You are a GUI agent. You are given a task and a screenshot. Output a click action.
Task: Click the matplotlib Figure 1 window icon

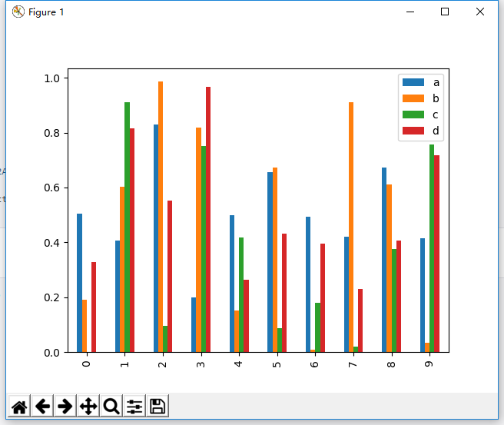[18, 12]
